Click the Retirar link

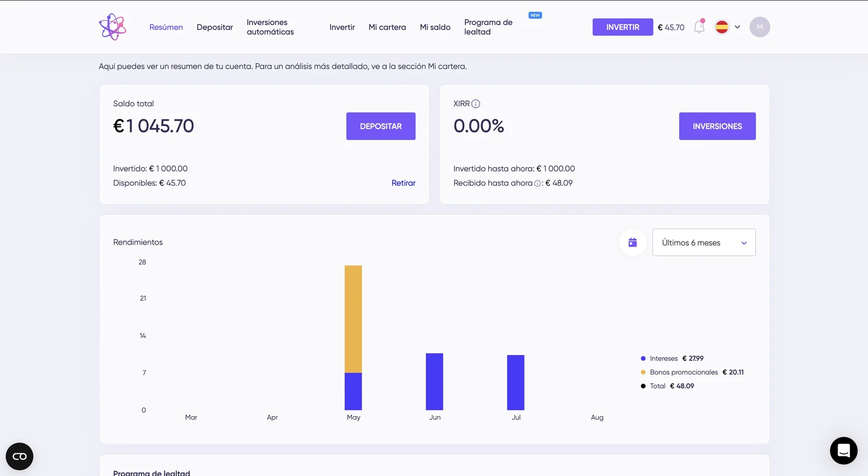(x=404, y=183)
